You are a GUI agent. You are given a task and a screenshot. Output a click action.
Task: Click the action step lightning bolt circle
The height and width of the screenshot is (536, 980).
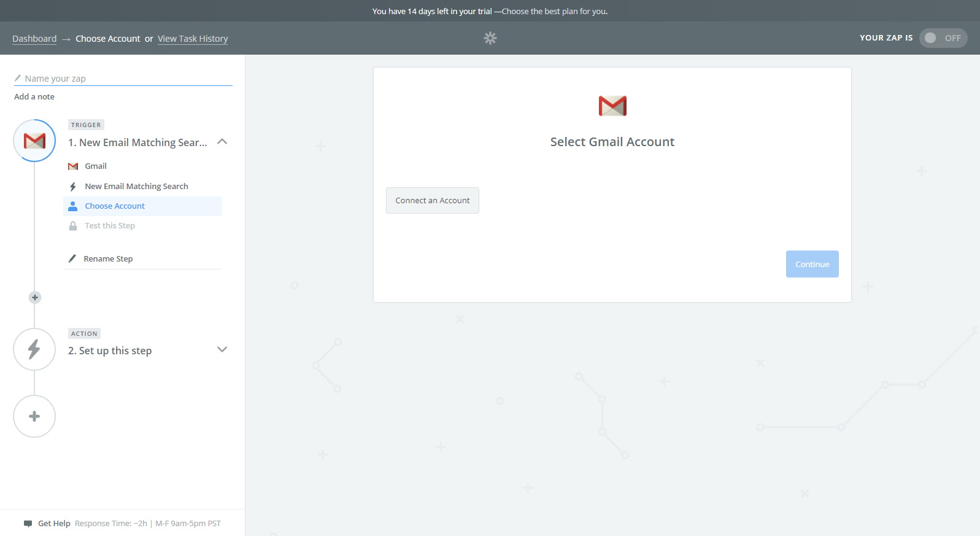click(x=34, y=349)
